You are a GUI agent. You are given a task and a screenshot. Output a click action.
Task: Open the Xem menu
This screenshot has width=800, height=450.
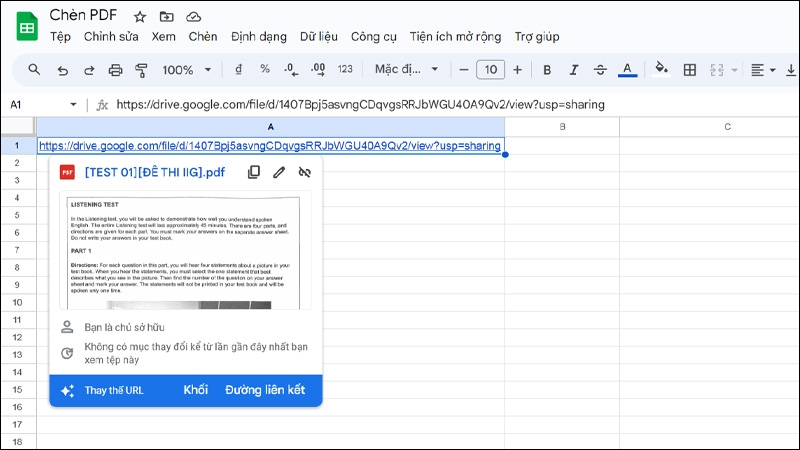point(163,37)
